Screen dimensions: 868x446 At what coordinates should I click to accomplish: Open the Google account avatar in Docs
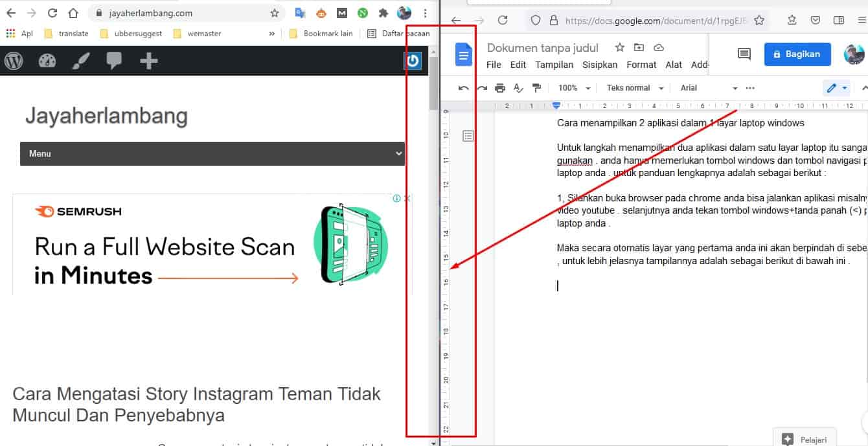pyautogui.click(x=855, y=54)
